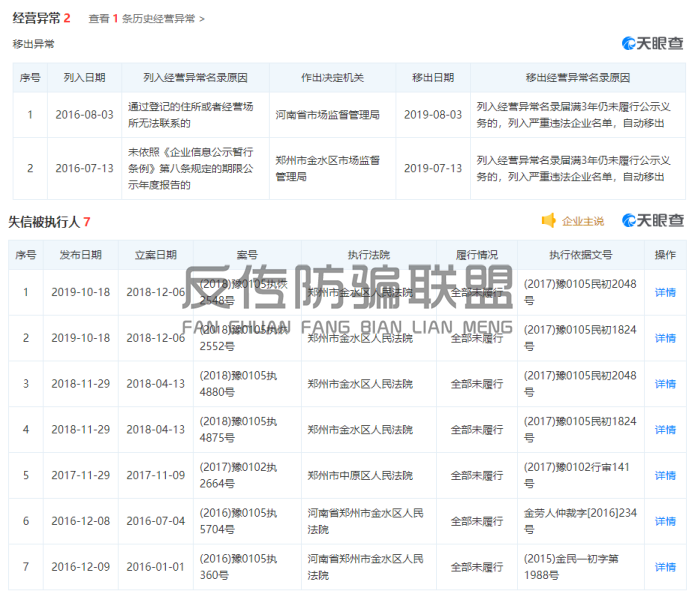The height and width of the screenshot is (599, 694).
Task: Click the 发布日期 column header
Action: tap(80, 255)
